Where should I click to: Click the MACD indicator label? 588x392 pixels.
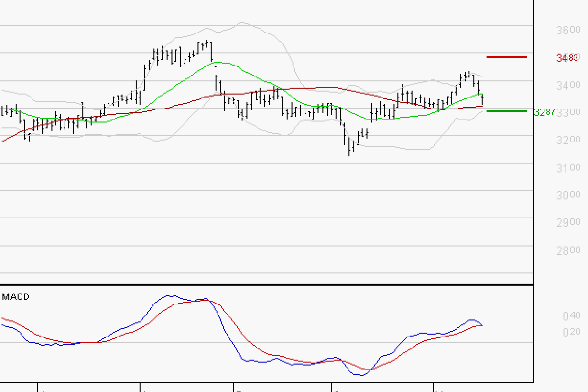[x=16, y=296]
